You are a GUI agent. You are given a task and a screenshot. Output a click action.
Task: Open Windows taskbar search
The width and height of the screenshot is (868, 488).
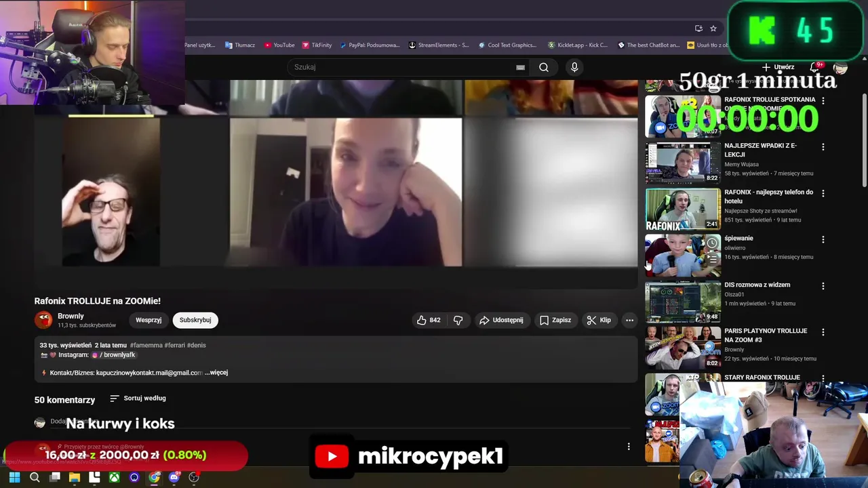35,477
